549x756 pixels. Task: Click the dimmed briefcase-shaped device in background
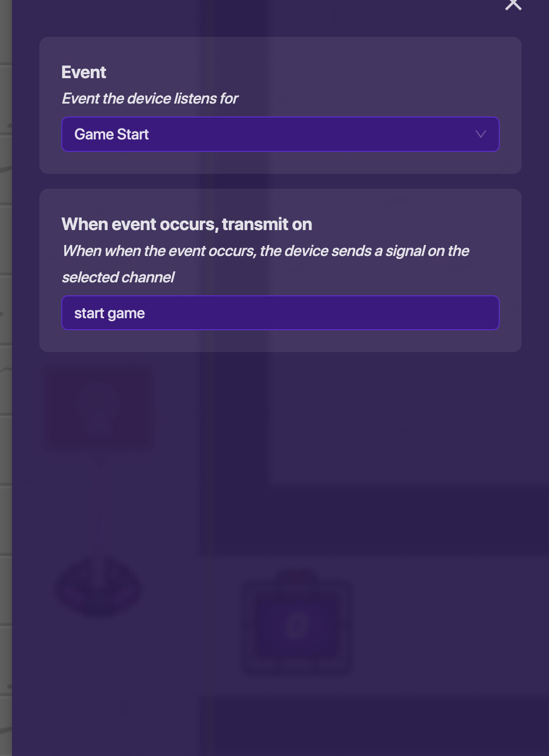(x=297, y=623)
